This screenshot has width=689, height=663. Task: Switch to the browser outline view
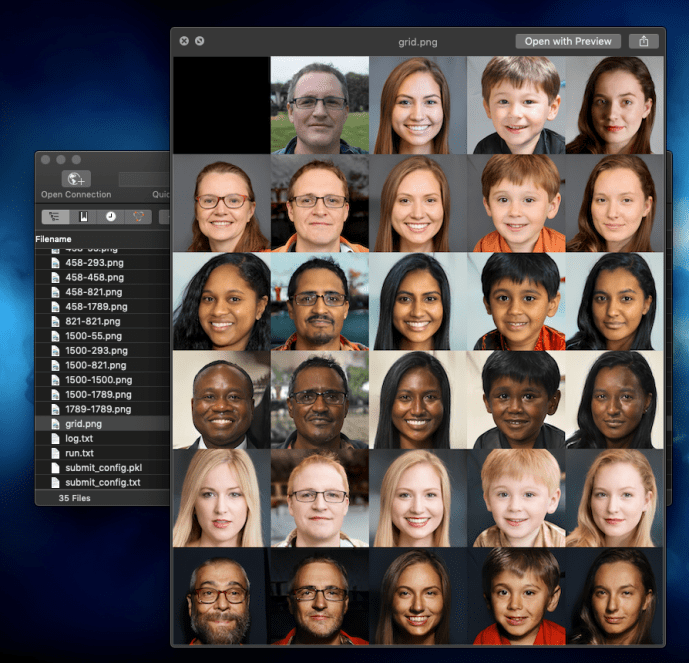point(53,216)
